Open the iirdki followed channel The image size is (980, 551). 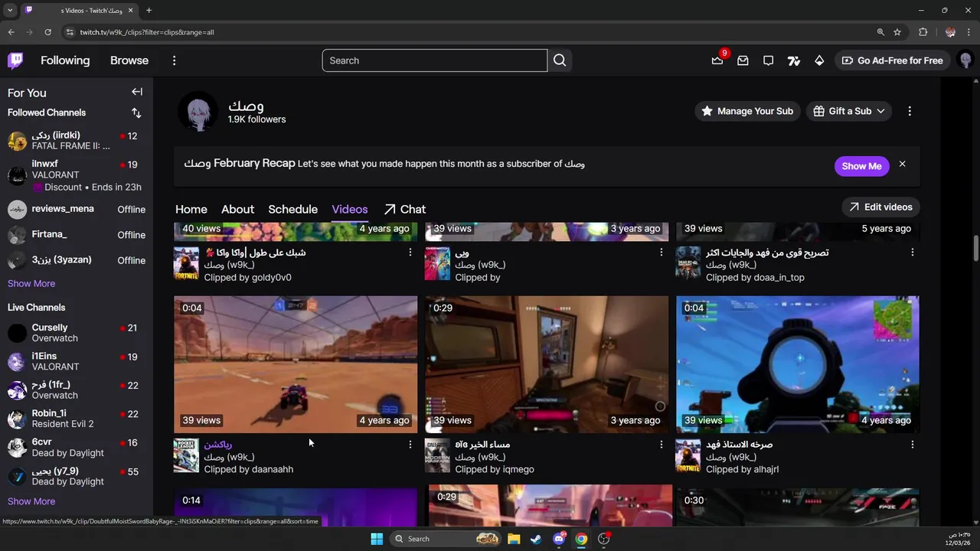[77, 141]
